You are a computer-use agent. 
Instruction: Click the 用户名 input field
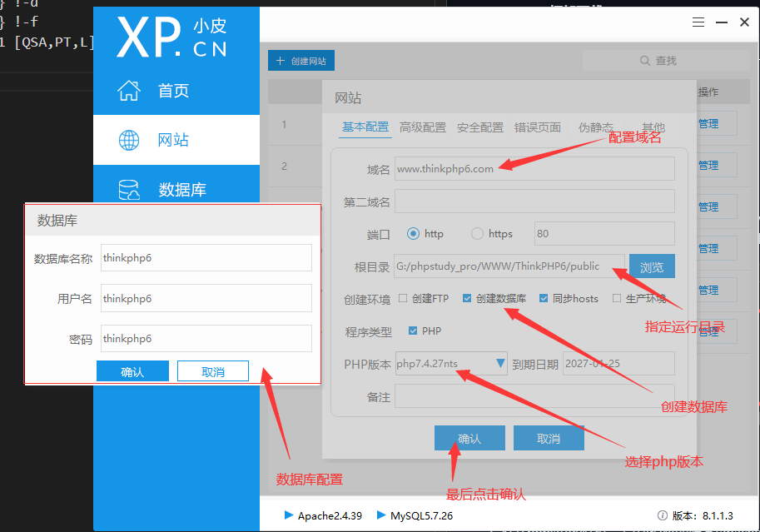[x=206, y=298]
